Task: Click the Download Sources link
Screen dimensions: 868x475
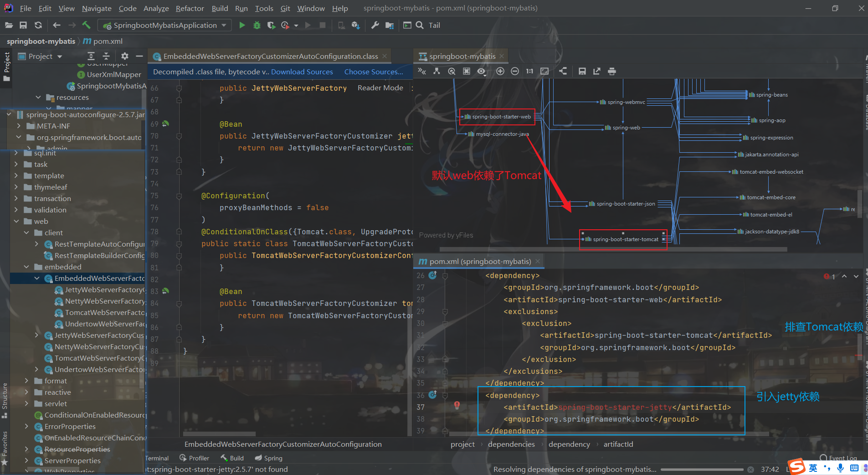Action: 302,72
